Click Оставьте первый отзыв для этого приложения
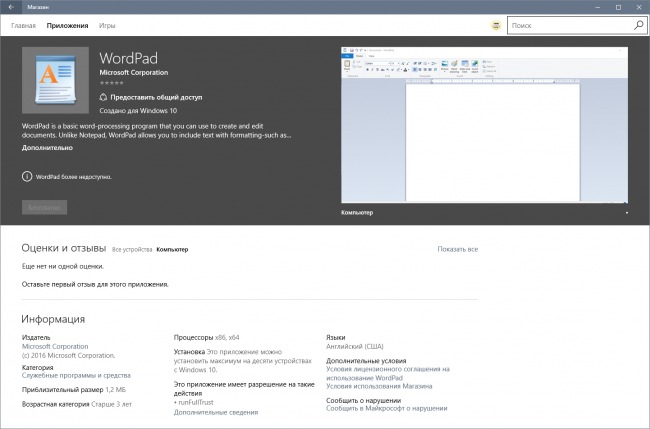The height and width of the screenshot is (429, 650). click(95, 285)
